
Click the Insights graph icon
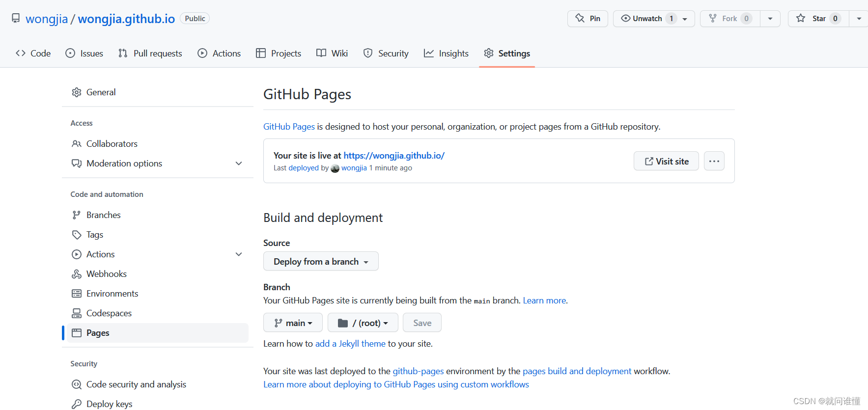429,53
